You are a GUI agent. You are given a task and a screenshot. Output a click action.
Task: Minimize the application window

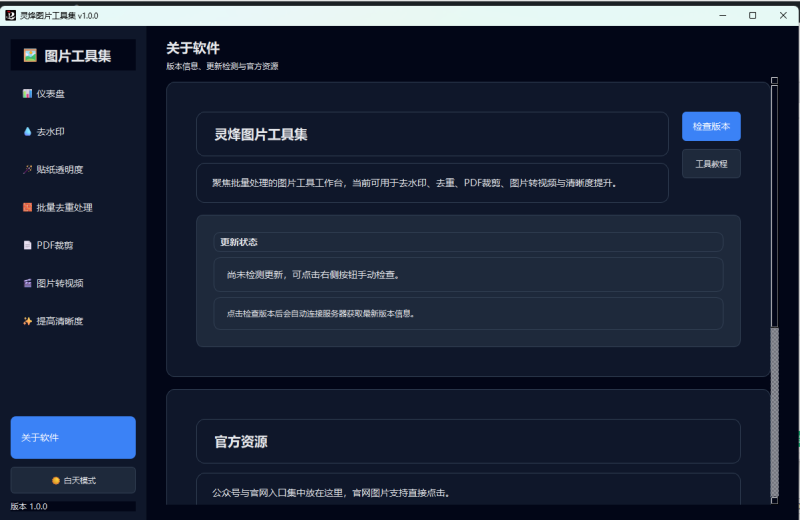tap(722, 15)
